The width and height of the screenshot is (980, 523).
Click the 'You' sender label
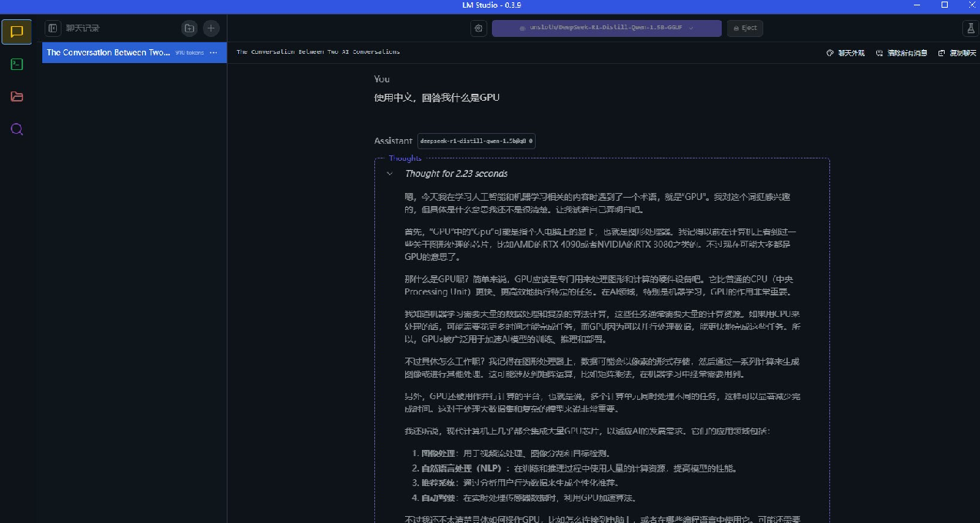(x=382, y=79)
